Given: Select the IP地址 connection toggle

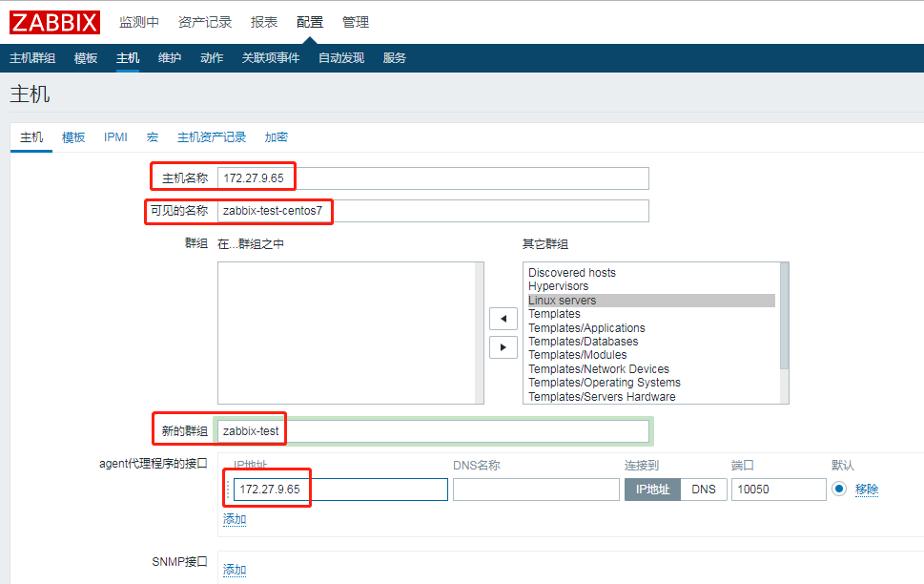Looking at the screenshot, I should point(651,489).
